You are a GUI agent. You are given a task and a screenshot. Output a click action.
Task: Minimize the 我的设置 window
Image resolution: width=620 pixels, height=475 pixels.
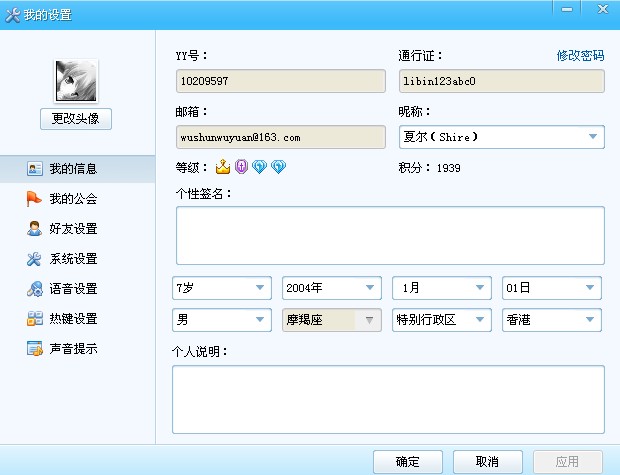point(567,9)
